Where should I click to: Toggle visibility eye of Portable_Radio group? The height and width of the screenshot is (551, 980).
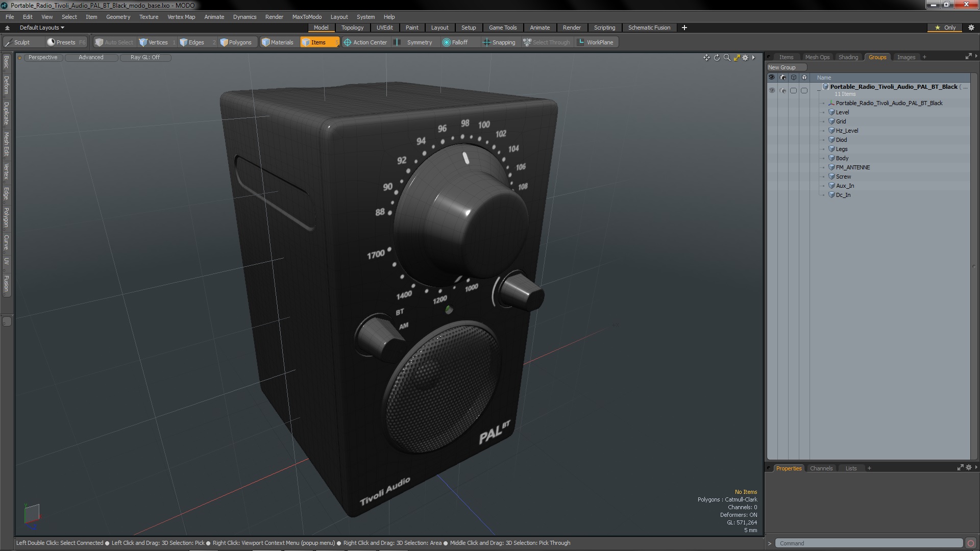click(x=772, y=90)
